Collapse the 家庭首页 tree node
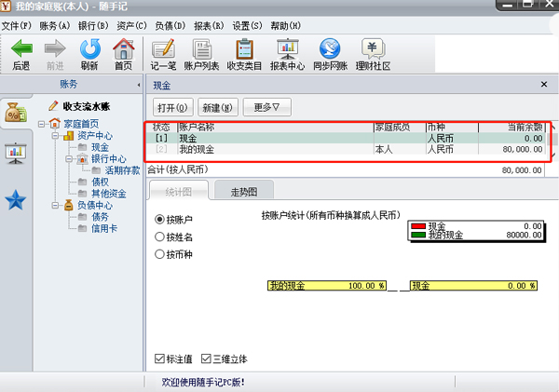Image resolution: width=559 pixels, height=392 pixels. [x=41, y=124]
